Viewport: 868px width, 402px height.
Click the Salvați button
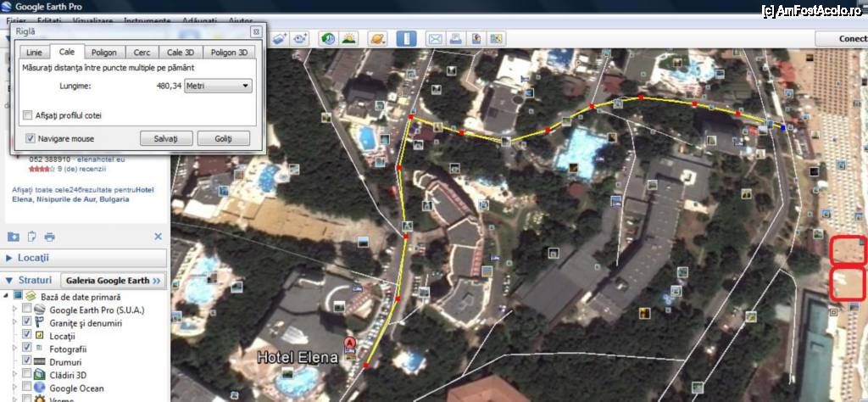coord(166,138)
